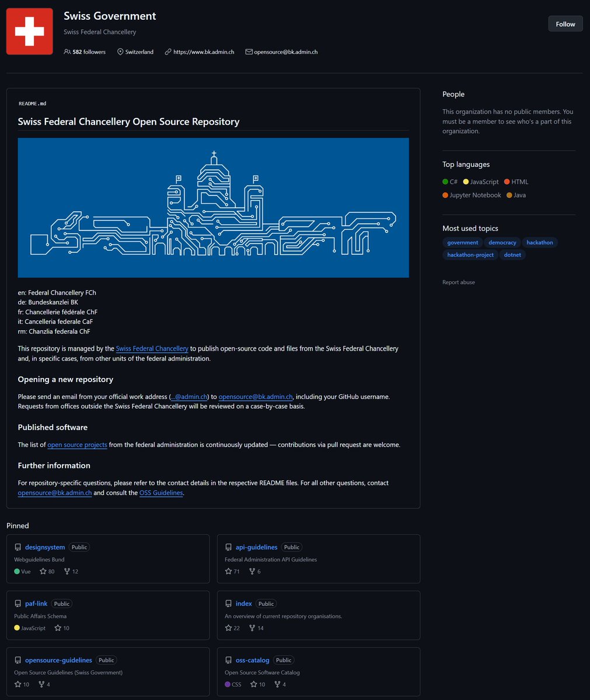The height and width of the screenshot is (700, 590).
Task: Click the star icon on index card
Action: point(228,628)
